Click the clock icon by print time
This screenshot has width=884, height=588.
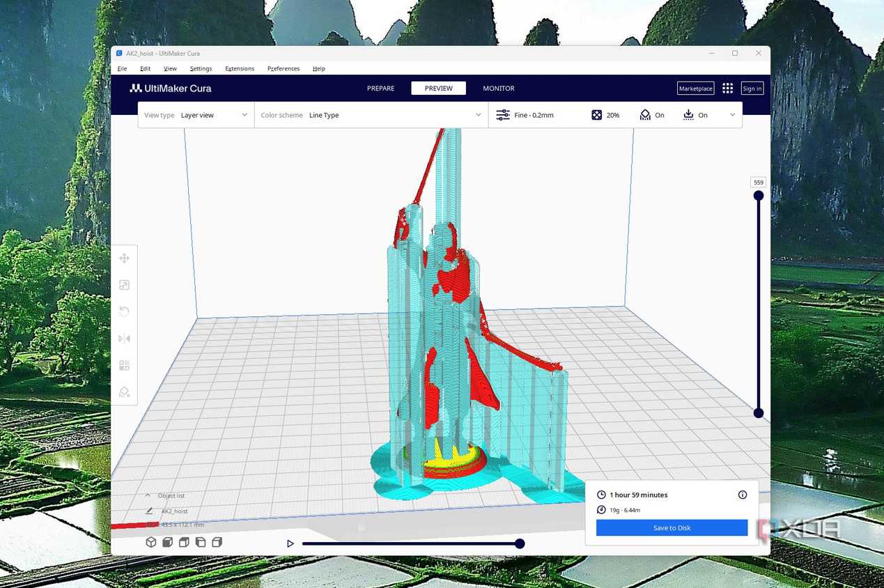point(602,495)
